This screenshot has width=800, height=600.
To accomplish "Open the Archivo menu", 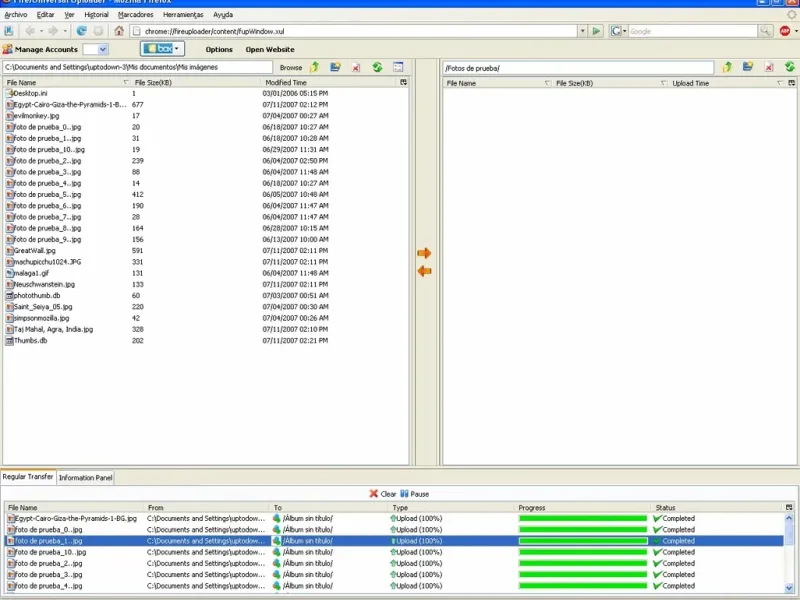I will (16, 15).
